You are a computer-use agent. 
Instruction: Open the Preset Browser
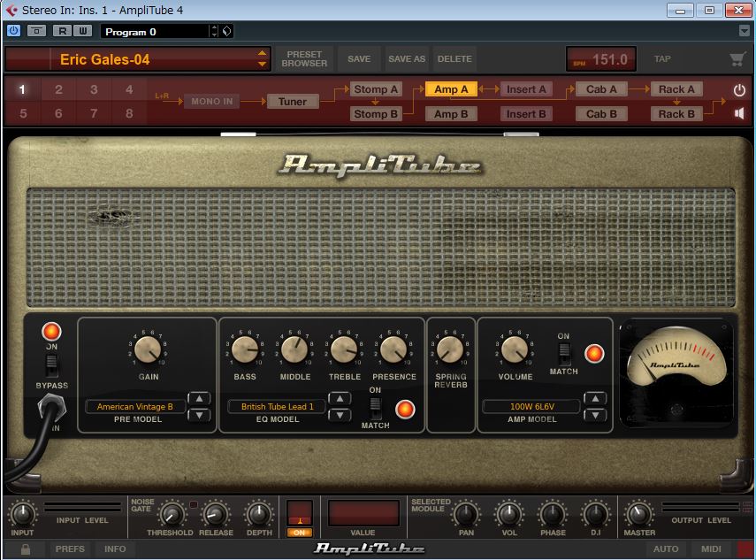pyautogui.click(x=304, y=59)
